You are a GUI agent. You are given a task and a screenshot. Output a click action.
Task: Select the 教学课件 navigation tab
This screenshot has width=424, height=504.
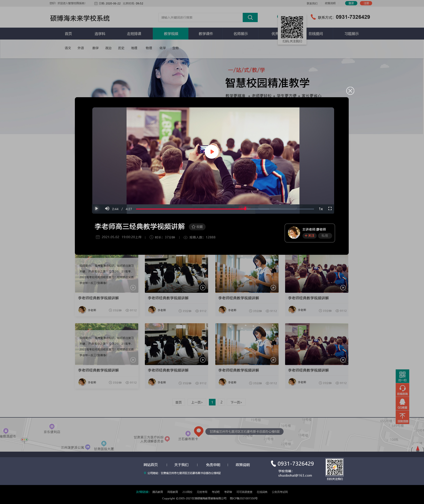click(x=206, y=34)
